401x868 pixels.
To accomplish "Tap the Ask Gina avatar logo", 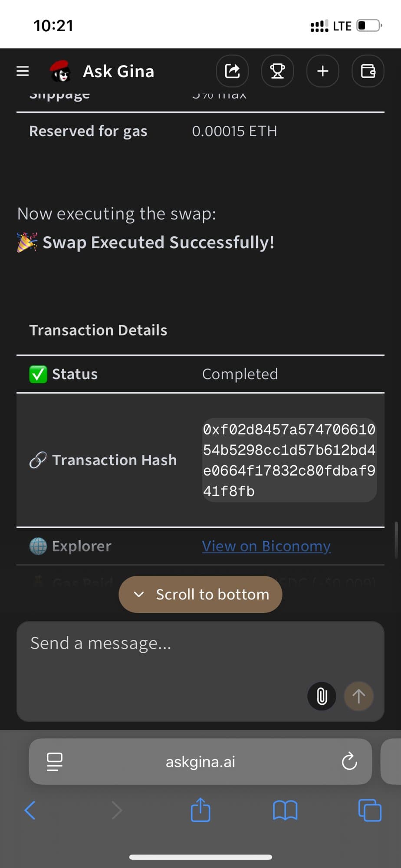I will click(x=60, y=71).
